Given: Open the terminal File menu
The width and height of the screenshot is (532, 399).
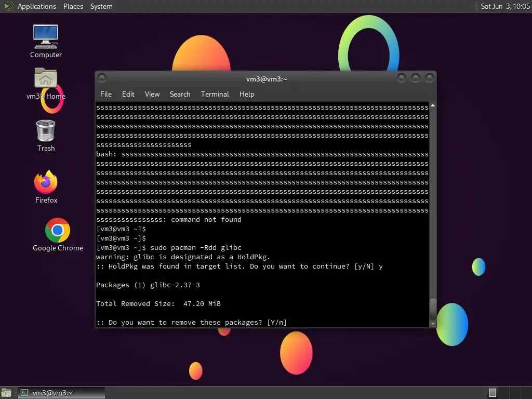Looking at the screenshot, I should (106, 95).
